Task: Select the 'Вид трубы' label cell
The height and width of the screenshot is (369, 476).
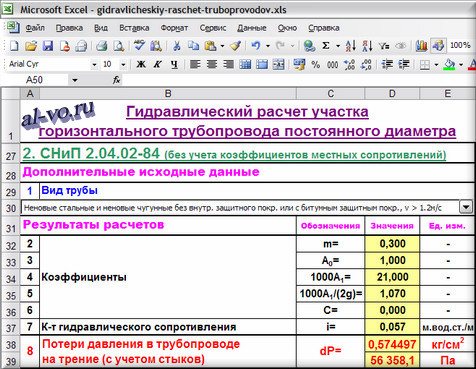Action: (x=257, y=191)
